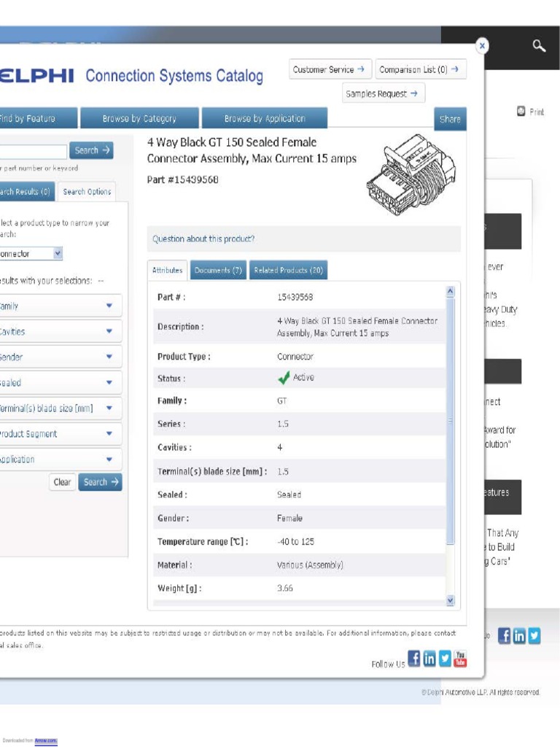The height and width of the screenshot is (747, 560).
Task: Open the Documents (7) tab
Action: pyautogui.click(x=218, y=270)
